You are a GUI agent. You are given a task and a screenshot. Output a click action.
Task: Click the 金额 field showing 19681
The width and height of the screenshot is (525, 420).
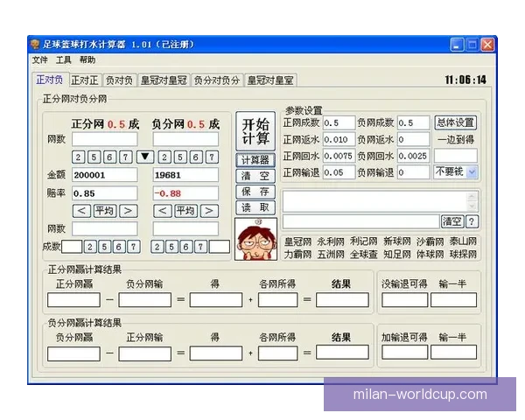point(185,175)
